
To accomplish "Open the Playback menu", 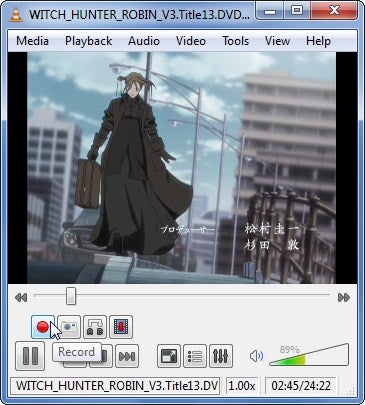I will (88, 41).
